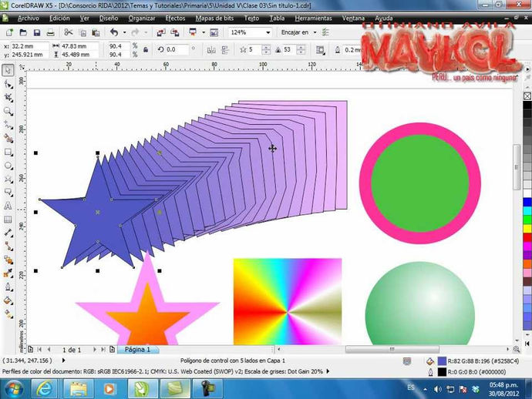Screen dimensions: 532x399
Task: Click mirror horizontally button
Action: [x=211, y=50]
